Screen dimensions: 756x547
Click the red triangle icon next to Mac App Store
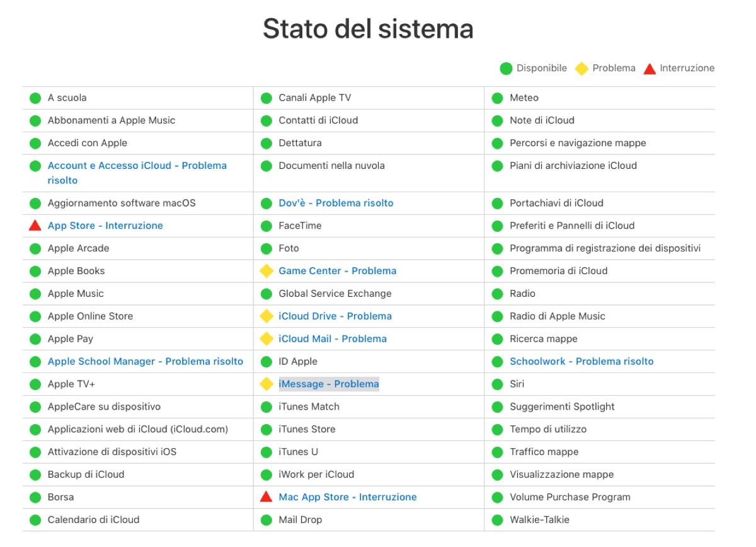click(267, 497)
